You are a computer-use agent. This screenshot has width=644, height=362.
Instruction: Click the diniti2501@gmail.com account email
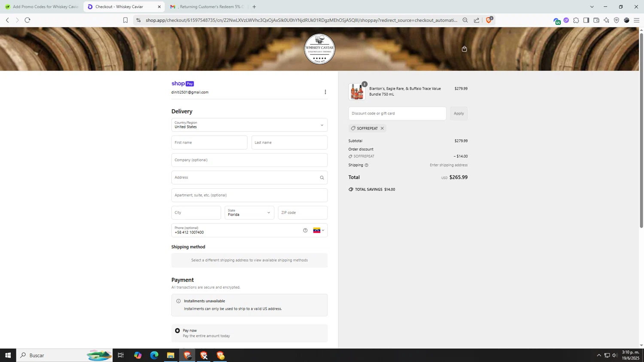[x=190, y=92]
